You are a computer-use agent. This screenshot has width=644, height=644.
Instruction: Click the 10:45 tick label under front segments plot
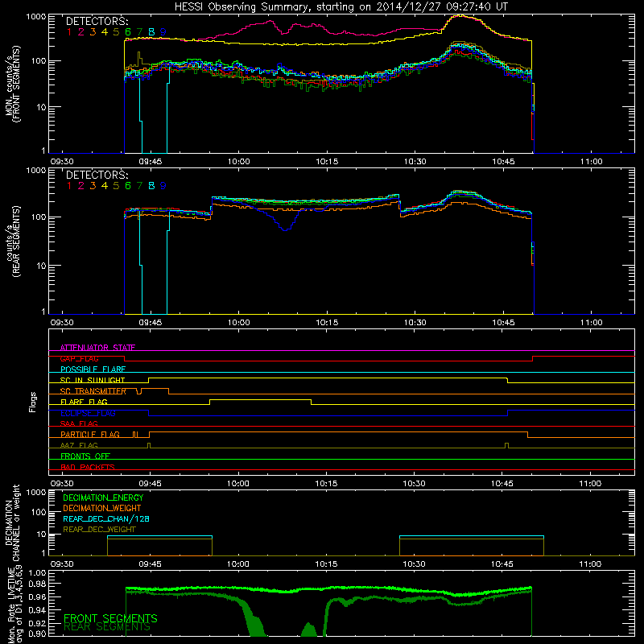[x=503, y=162]
